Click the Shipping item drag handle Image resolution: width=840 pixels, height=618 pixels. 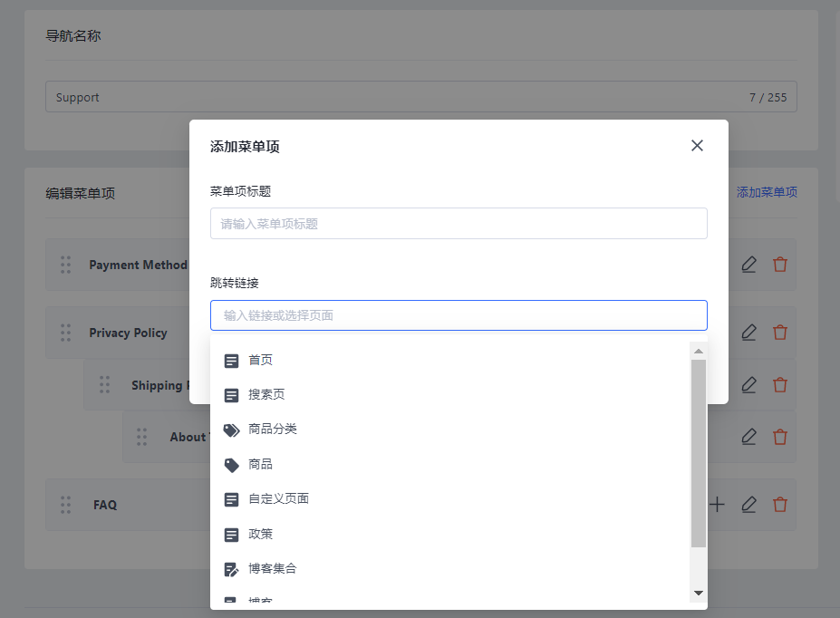point(104,384)
